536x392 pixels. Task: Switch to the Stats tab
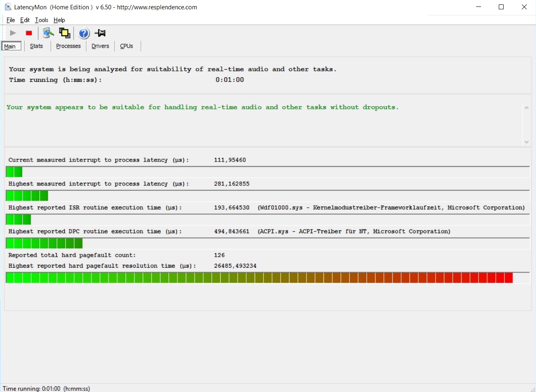click(x=36, y=46)
